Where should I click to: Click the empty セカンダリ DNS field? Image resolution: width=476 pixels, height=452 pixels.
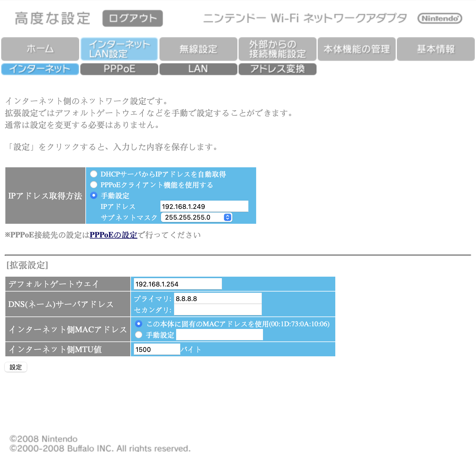click(218, 310)
